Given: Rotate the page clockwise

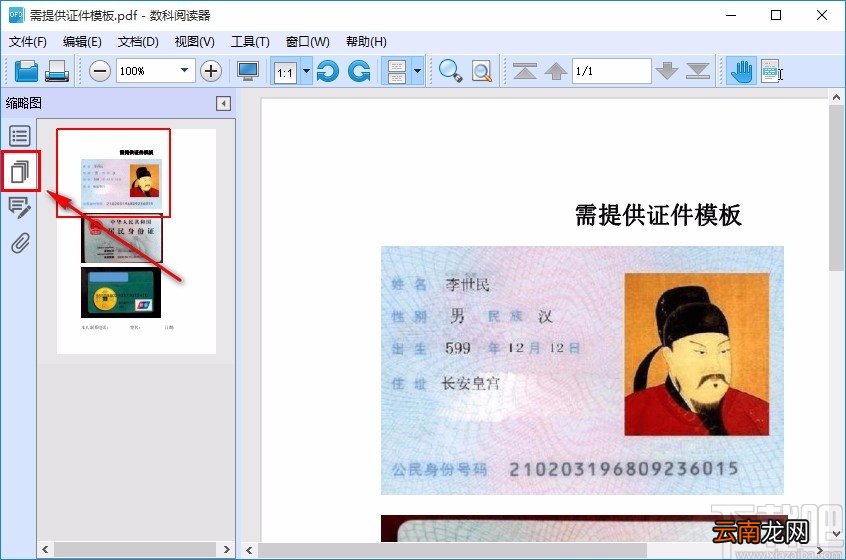Looking at the screenshot, I should coord(359,71).
